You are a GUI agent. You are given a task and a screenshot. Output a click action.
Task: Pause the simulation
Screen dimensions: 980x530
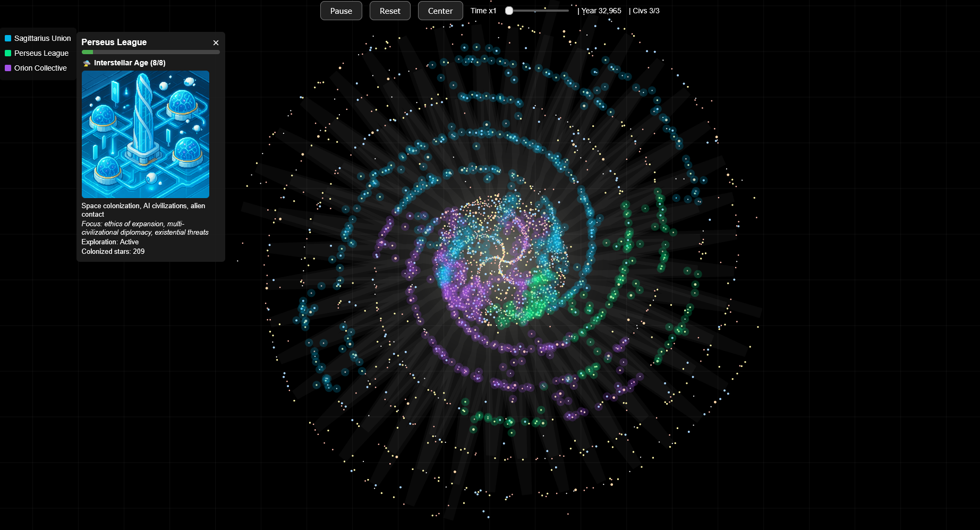[341, 11]
